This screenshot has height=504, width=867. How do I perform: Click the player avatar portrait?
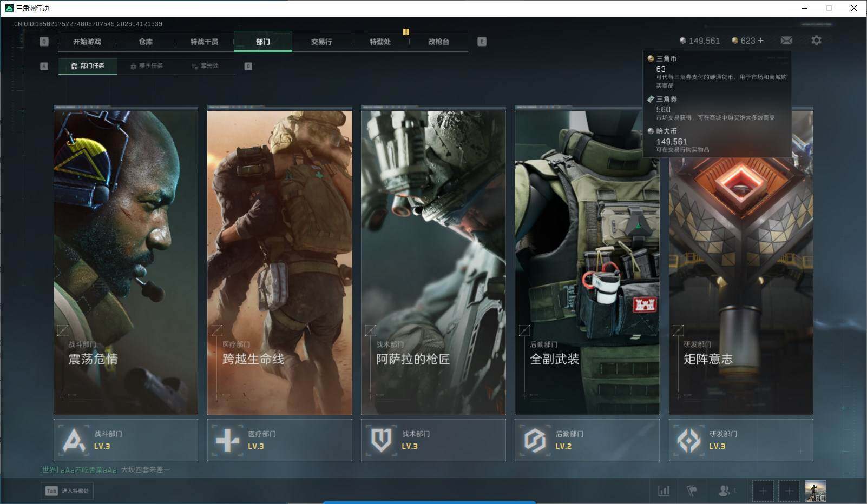[x=815, y=491]
